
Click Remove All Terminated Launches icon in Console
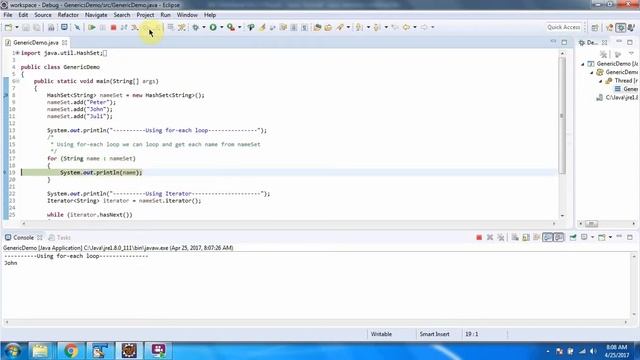[501, 238]
